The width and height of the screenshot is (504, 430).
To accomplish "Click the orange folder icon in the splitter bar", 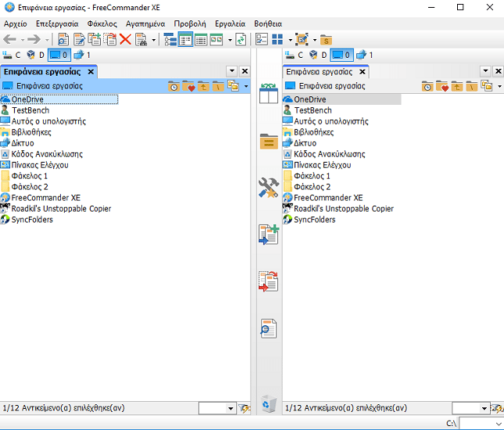I will (269, 142).
